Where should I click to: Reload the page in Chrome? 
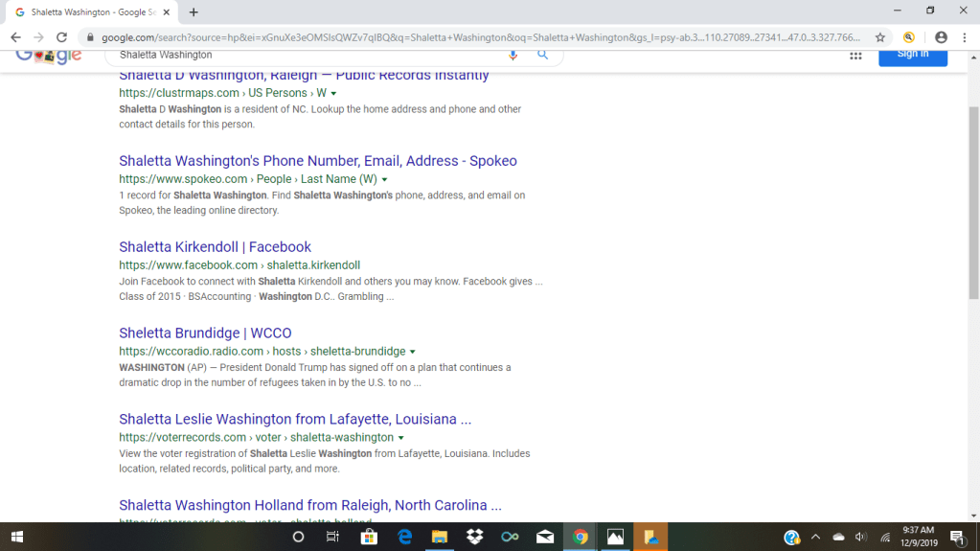(x=61, y=37)
